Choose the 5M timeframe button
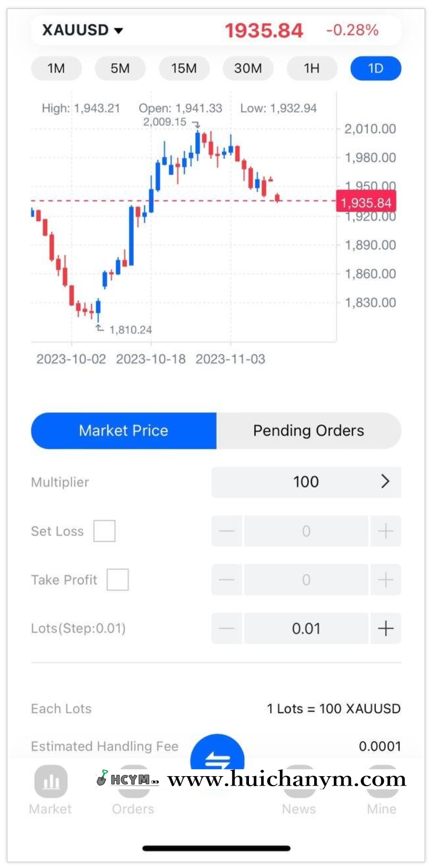Viewport: 432px width, 868px height. pos(120,69)
